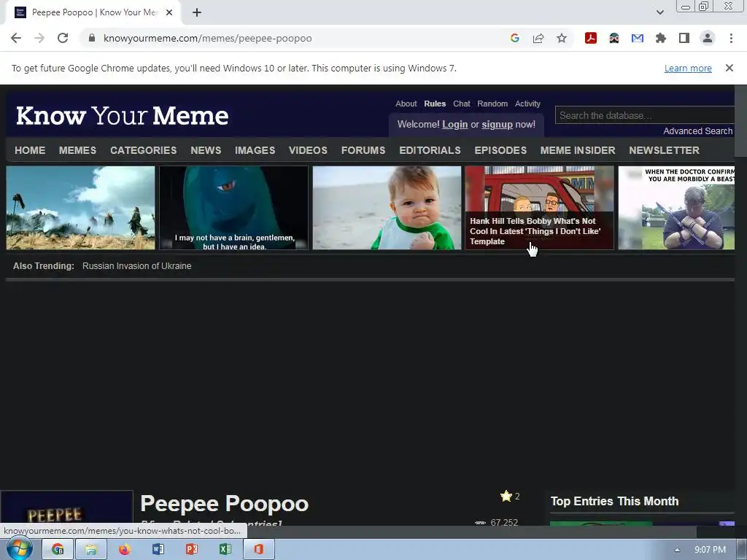Viewport: 747px width, 560px height.
Task: Click the favorites star next to 2
Action: 506,496
